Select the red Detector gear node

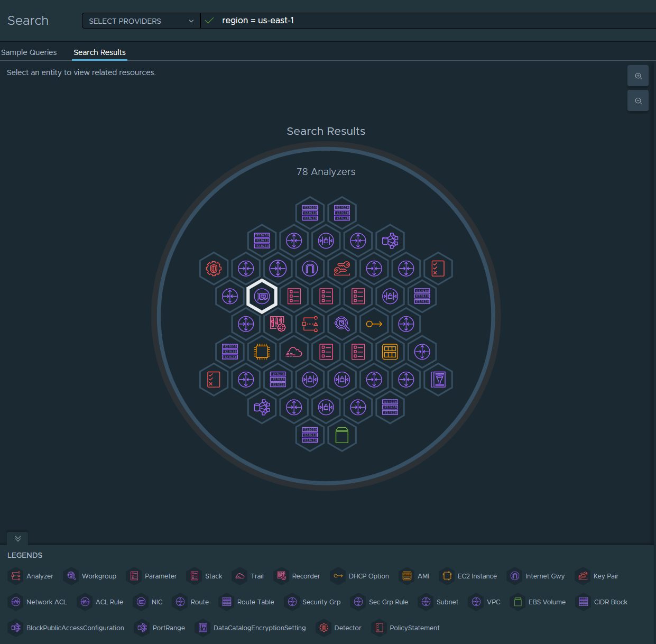coord(214,269)
